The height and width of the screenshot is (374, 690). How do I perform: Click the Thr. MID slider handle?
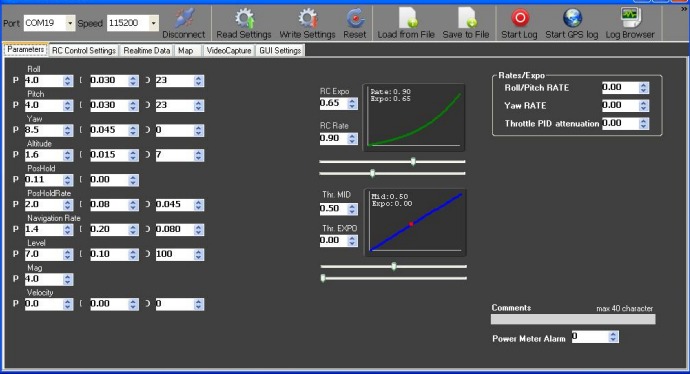point(394,266)
